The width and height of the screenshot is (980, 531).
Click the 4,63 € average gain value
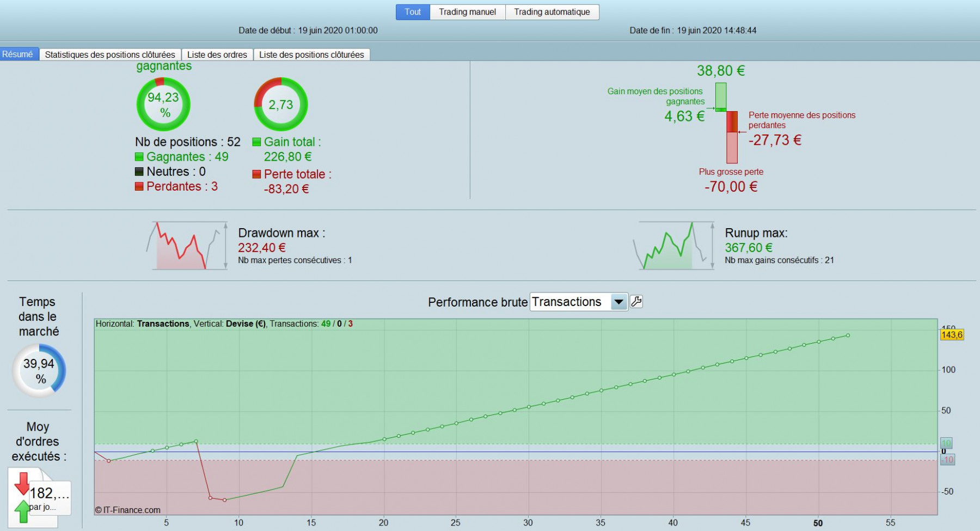coord(684,116)
